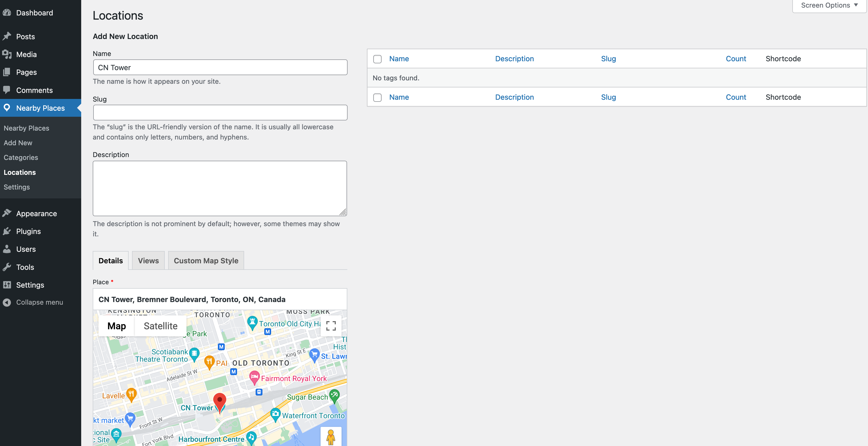
Task: Check the select-all box in table header
Action: click(x=377, y=59)
